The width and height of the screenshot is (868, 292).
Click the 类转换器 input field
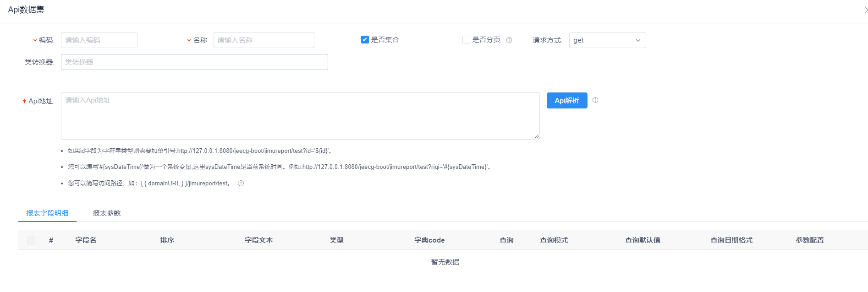[194, 62]
